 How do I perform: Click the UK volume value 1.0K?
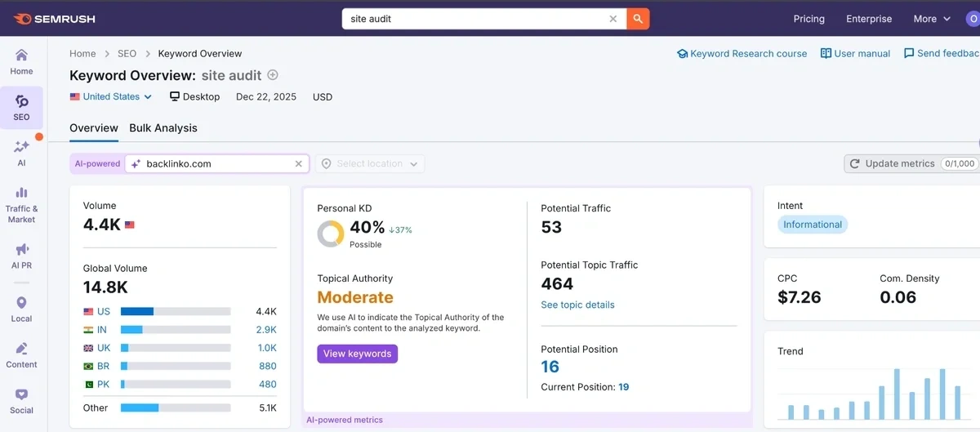[267, 348]
